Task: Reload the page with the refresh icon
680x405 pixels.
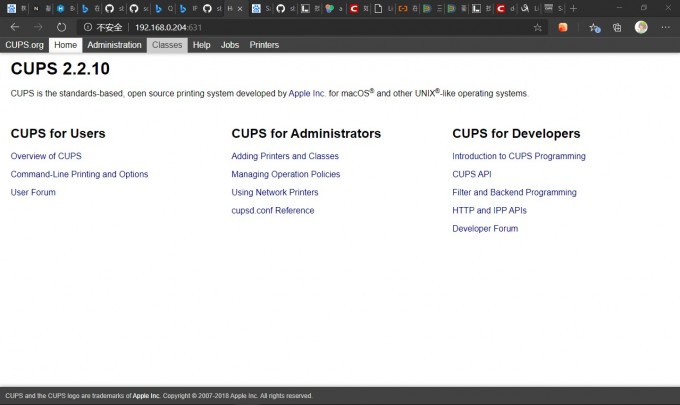Action: point(62,27)
